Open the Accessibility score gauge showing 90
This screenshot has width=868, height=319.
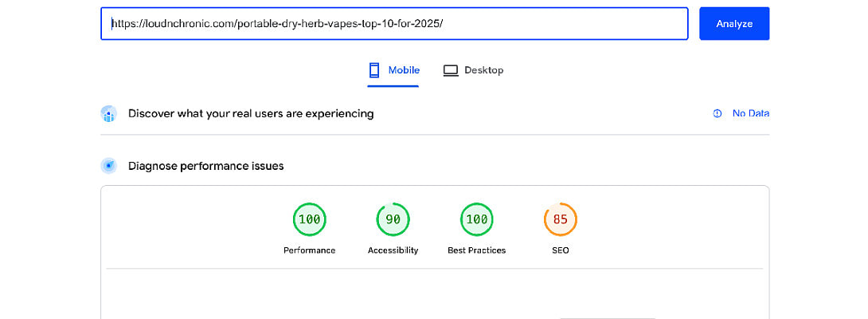393,220
